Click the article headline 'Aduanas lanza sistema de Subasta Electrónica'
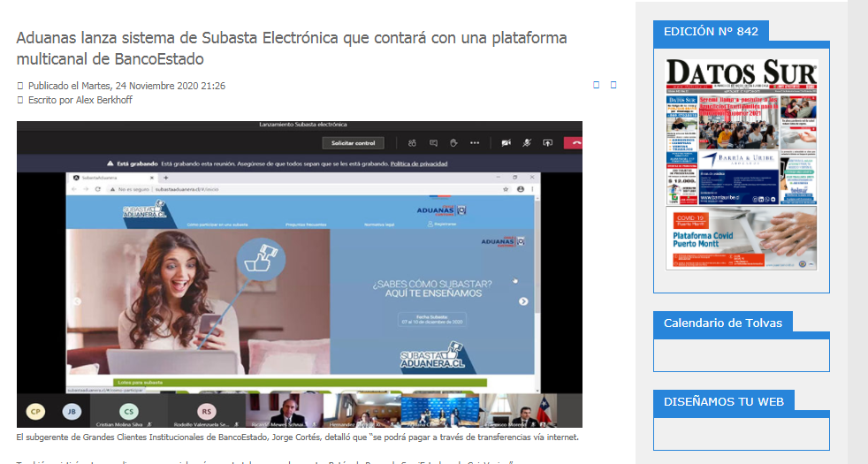This screenshot has width=868, height=464. pyautogui.click(x=292, y=49)
